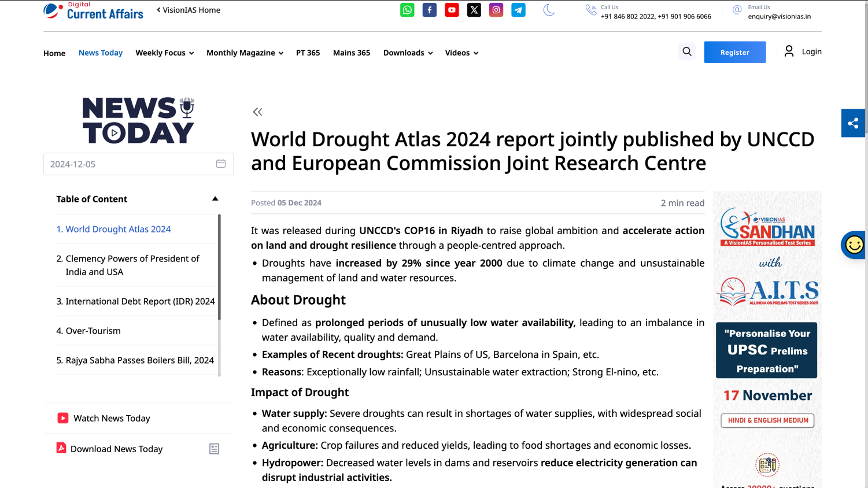Click Download News Today link
The width and height of the screenshot is (868, 488).
click(x=116, y=449)
